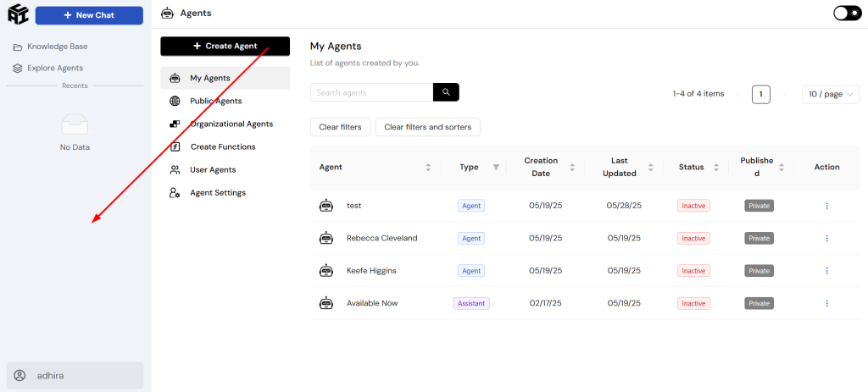Click the agent name "Available Now"

[372, 304]
